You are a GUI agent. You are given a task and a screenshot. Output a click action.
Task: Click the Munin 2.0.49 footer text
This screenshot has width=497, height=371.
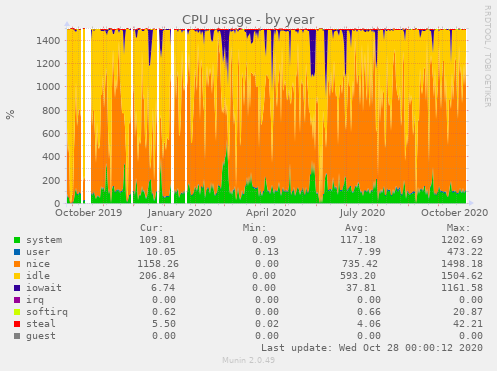248,360
